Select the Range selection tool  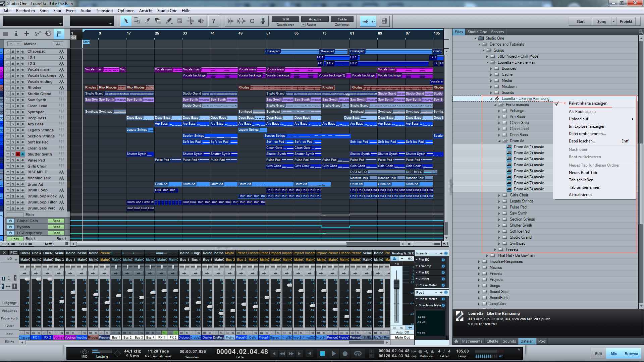click(137, 21)
